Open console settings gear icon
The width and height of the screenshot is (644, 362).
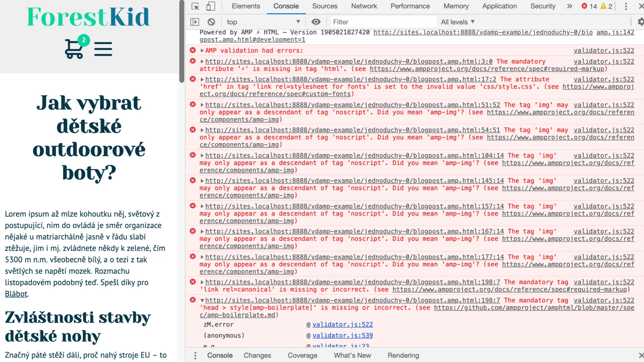(640, 22)
